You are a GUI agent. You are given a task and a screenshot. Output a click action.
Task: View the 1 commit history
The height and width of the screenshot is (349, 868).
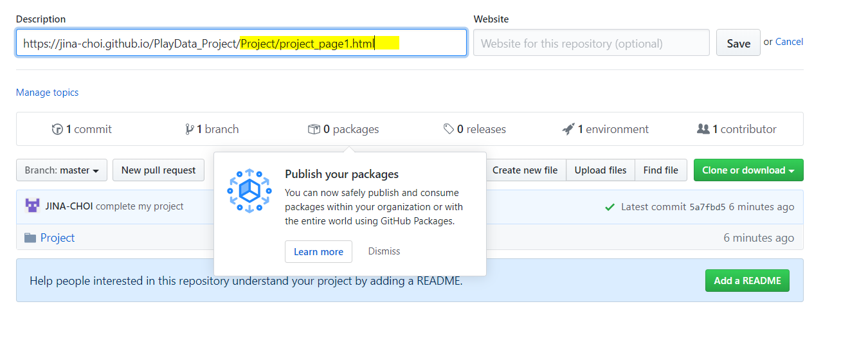click(x=82, y=129)
